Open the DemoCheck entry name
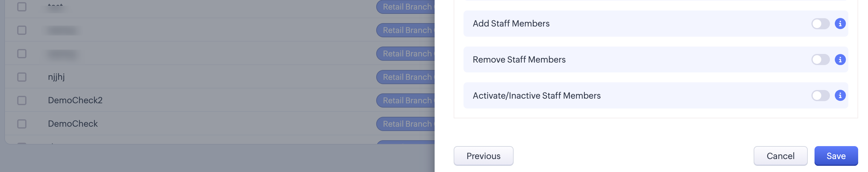Image resolution: width=868 pixels, height=172 pixels. [x=73, y=124]
